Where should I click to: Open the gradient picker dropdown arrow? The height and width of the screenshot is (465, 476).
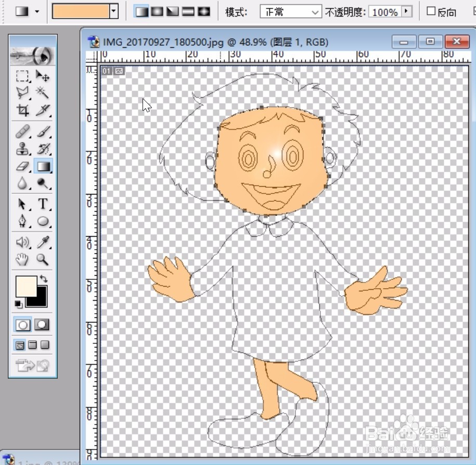114,11
